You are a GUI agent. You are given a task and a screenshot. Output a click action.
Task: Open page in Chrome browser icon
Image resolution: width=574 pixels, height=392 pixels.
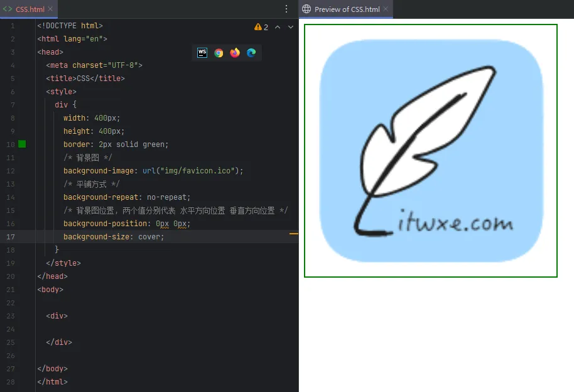[x=219, y=53]
